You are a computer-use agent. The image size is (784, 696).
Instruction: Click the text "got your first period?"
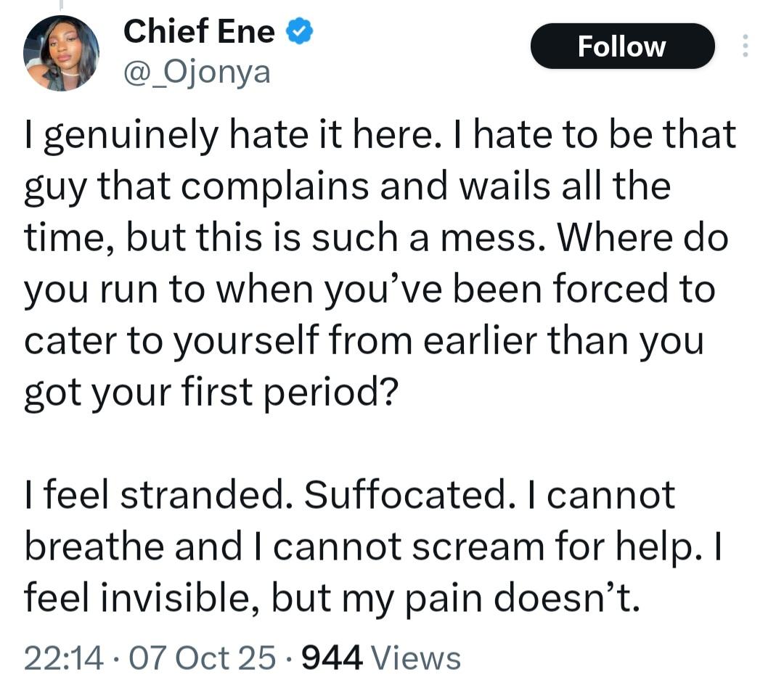(211, 391)
